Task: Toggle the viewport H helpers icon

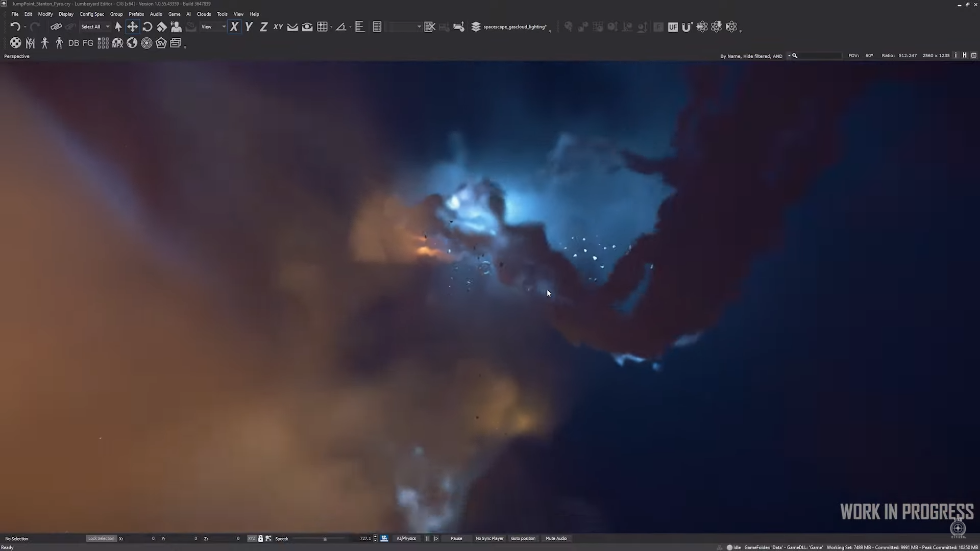Action: coord(965,55)
